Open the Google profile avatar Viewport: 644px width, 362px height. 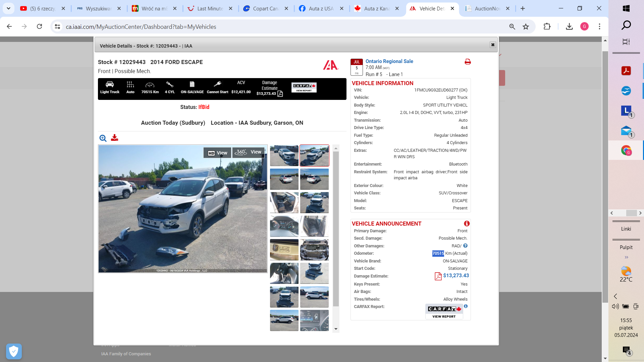pos(584,26)
